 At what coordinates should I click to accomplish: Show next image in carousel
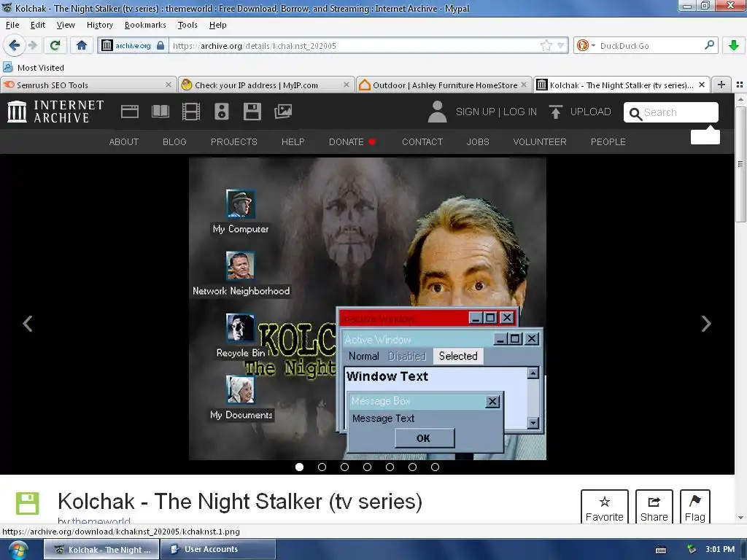(x=706, y=324)
